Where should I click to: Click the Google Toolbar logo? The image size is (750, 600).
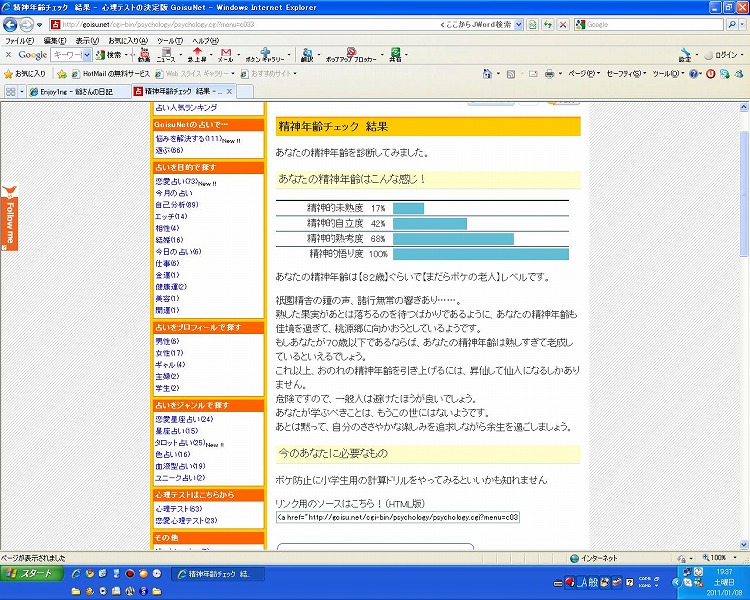point(32,55)
